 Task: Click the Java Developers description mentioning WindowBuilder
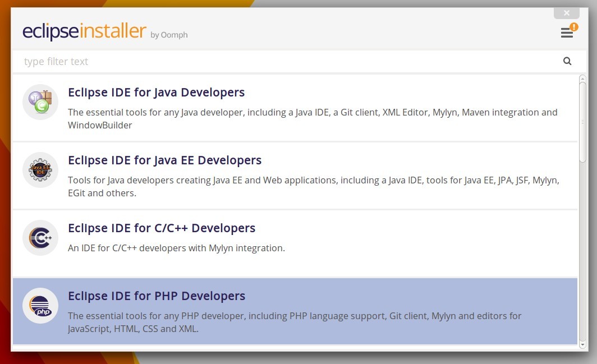coord(313,119)
